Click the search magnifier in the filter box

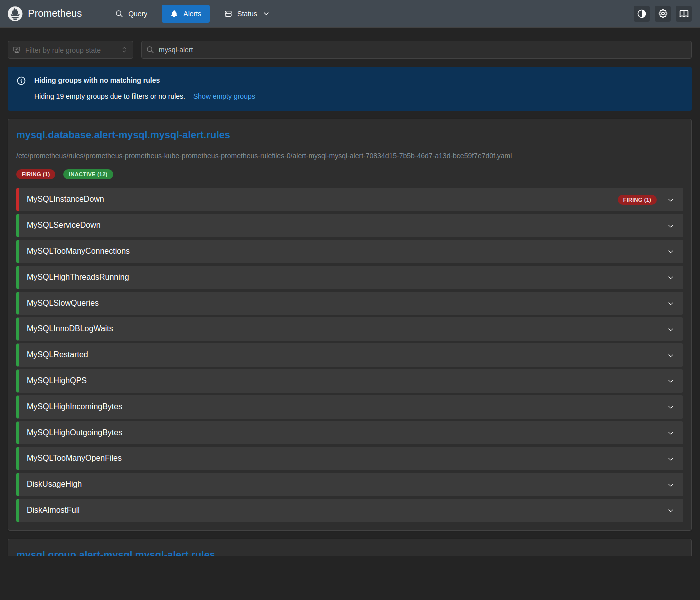150,50
